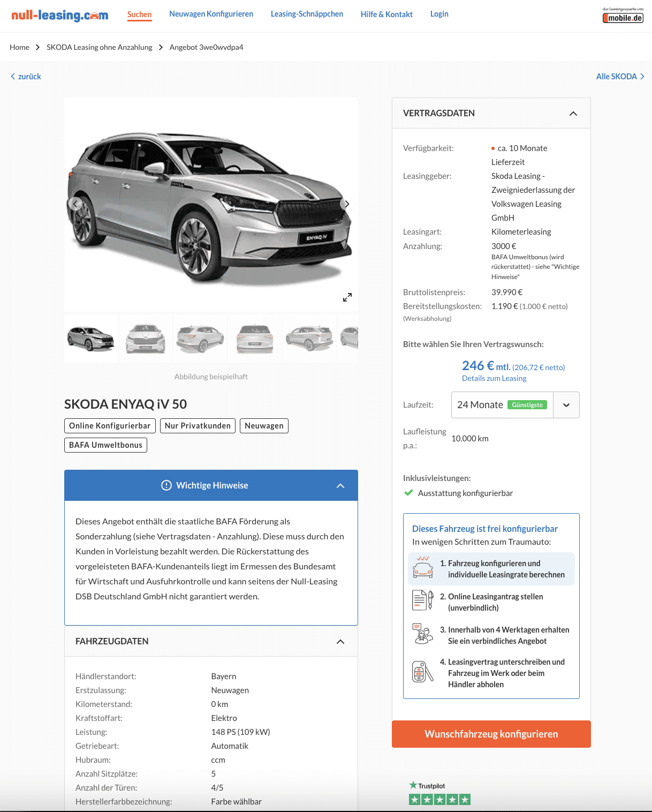The image size is (652, 812).
Task: Open Details zum Leasing link
Action: point(494,378)
